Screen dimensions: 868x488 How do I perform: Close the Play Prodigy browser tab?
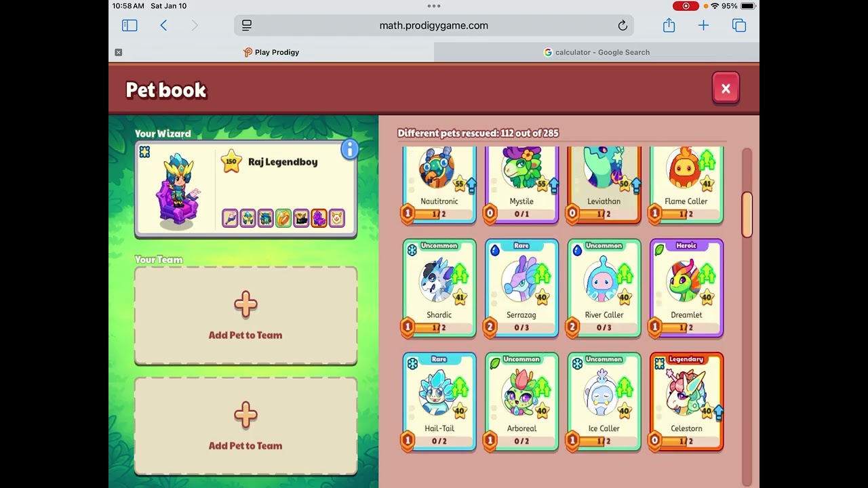(x=119, y=52)
